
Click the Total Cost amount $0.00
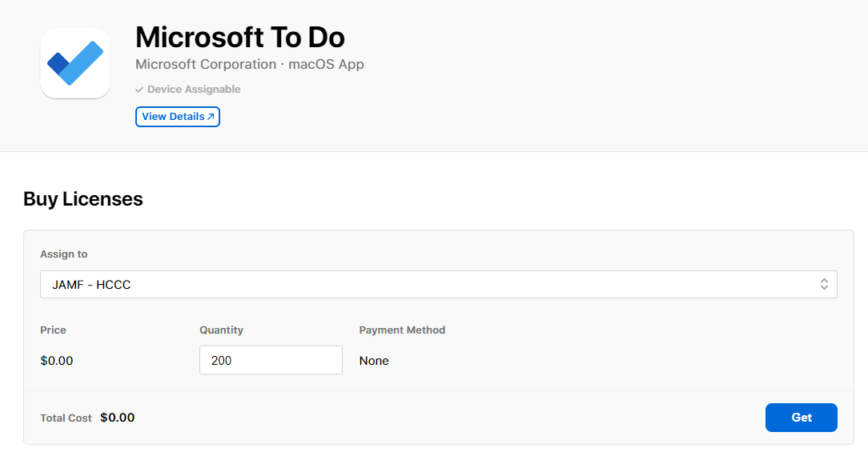118,418
